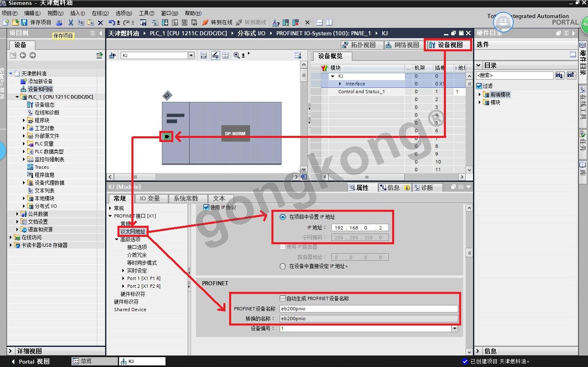Image resolution: width=588 pixels, height=367 pixels.
Task: Click 转到在线 to go online
Action: coord(217,22)
